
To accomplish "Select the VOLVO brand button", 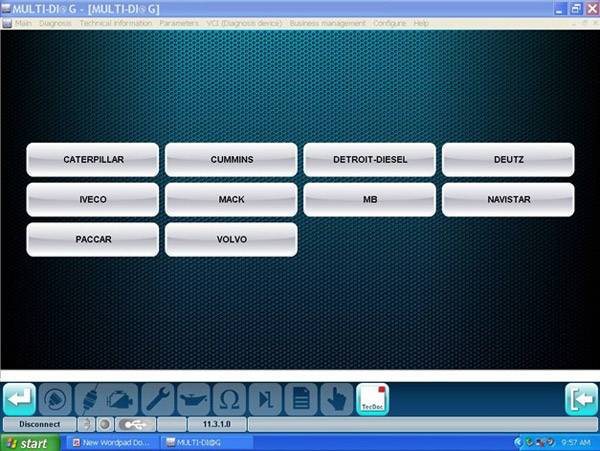I will coord(231,239).
